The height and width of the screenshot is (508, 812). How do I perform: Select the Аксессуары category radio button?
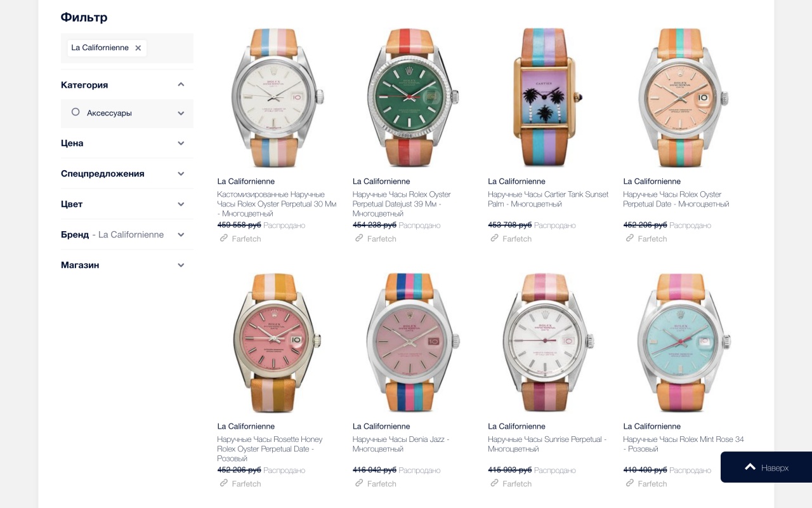tap(75, 112)
